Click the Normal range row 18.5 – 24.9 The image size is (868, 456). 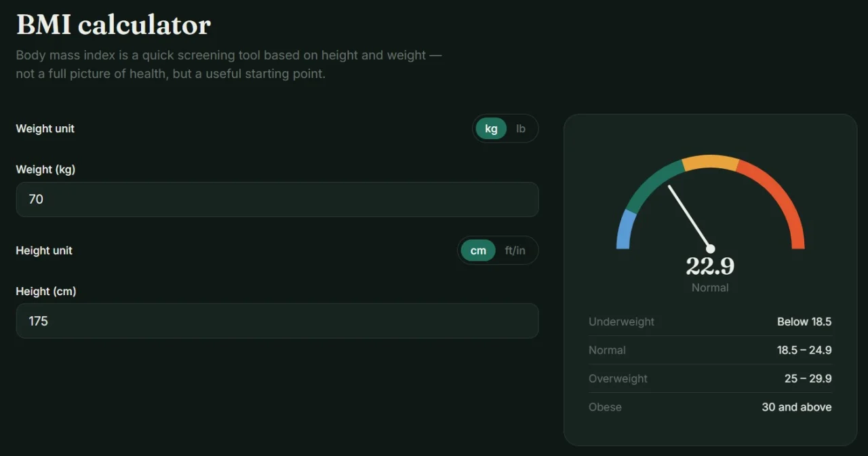pyautogui.click(x=710, y=350)
